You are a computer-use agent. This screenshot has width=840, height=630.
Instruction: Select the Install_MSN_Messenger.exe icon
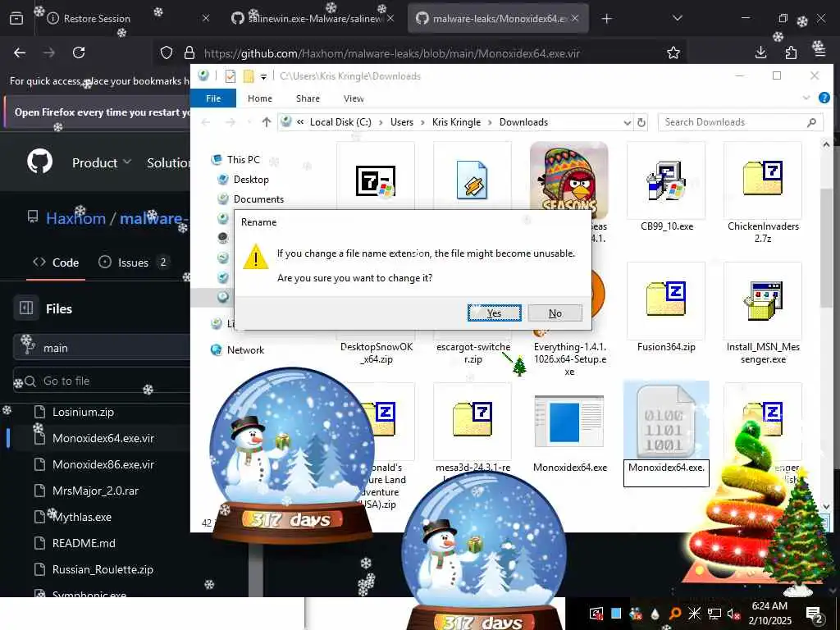(x=762, y=300)
